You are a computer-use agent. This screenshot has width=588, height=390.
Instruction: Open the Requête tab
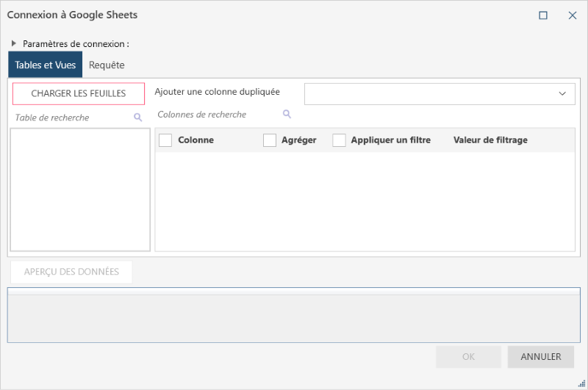(x=107, y=65)
